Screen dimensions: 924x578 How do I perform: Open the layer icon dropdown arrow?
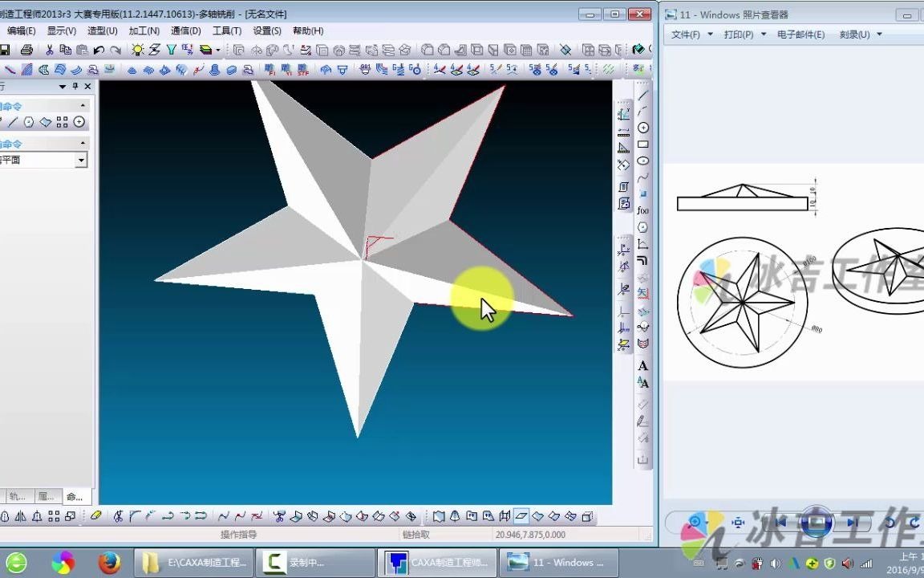click(218, 50)
